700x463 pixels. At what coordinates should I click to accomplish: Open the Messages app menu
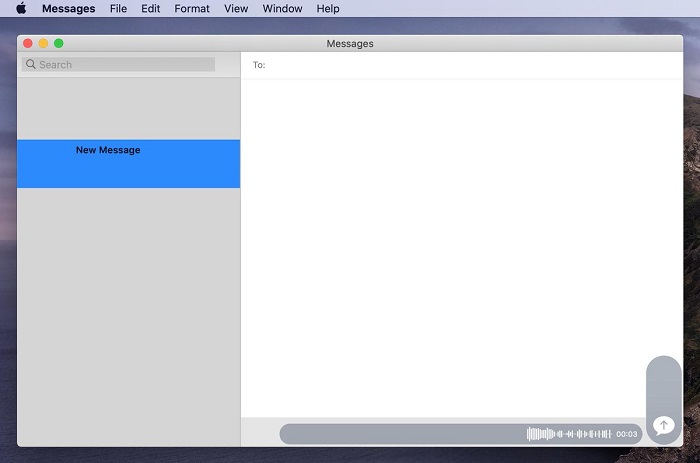click(x=68, y=9)
